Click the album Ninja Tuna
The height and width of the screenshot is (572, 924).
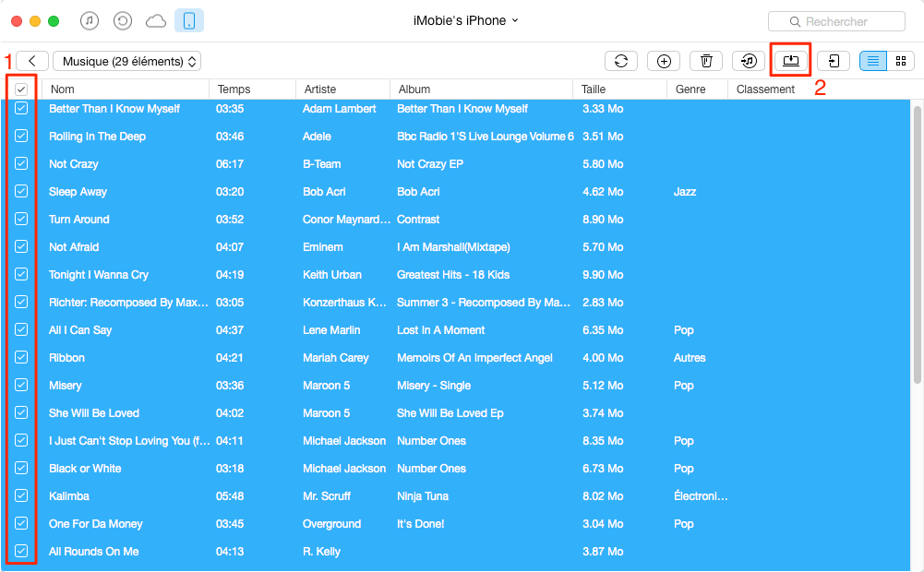(423, 496)
